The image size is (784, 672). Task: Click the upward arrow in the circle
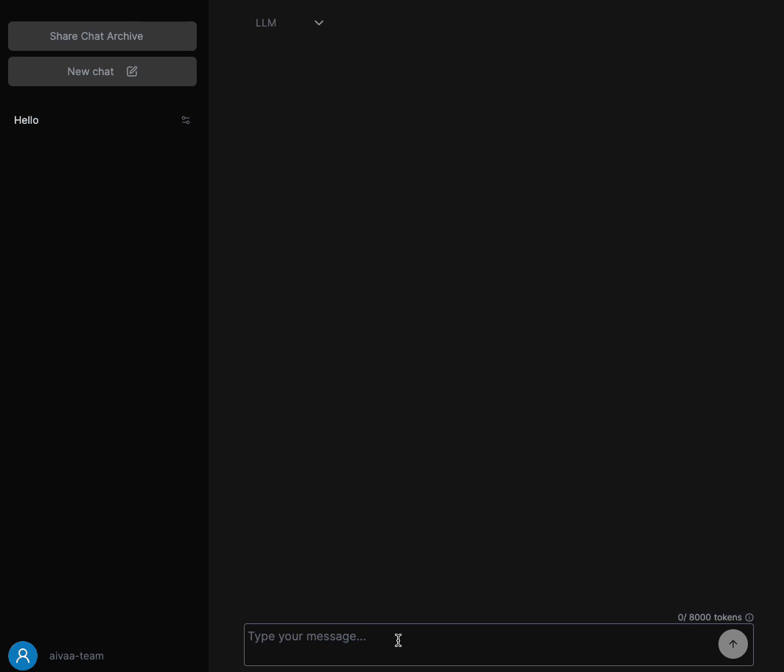tap(733, 644)
